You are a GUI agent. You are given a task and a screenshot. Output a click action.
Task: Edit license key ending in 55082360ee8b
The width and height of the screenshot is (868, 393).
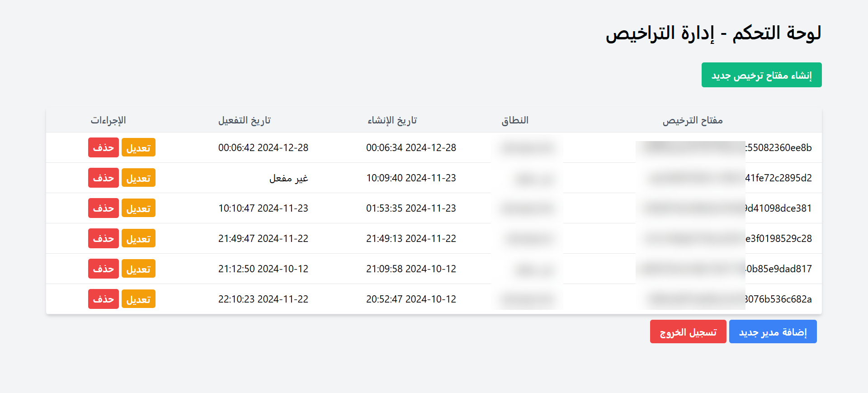point(138,148)
